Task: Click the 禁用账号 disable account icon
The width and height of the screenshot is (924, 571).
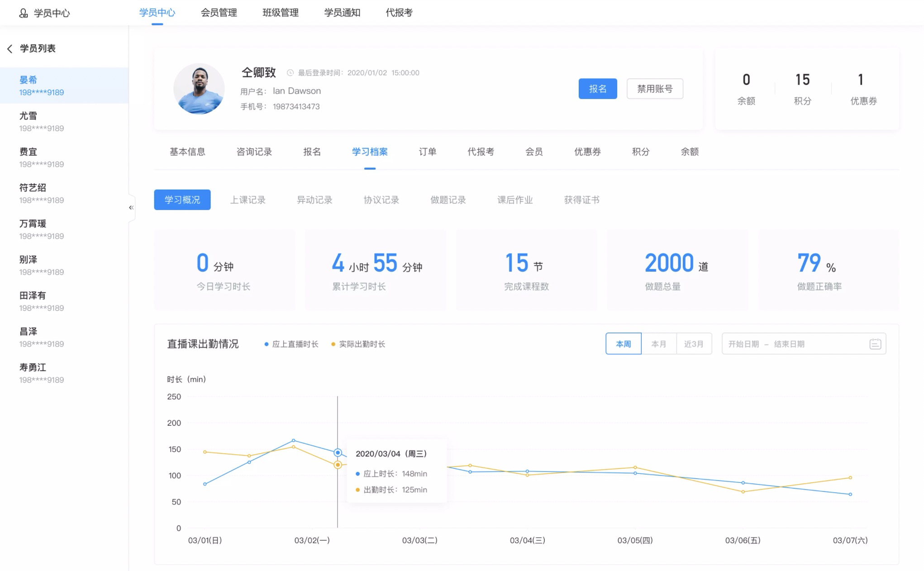Action: (654, 89)
